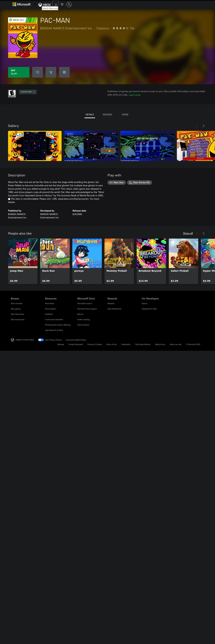This screenshot has height=644, width=215.
Task: Open Safety & eco footer link
Action: point(160,345)
